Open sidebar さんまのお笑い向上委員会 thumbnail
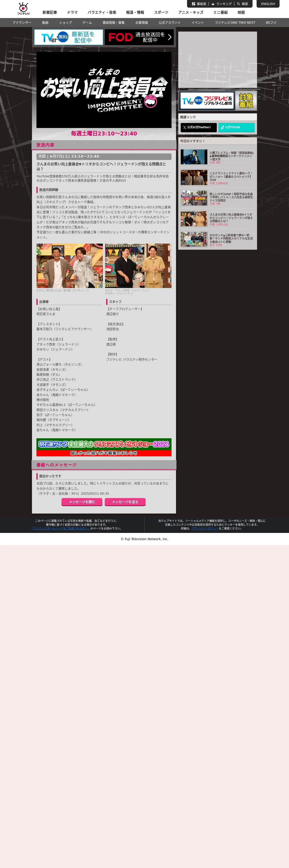Viewport: 289px width, 868px height. (x=194, y=219)
